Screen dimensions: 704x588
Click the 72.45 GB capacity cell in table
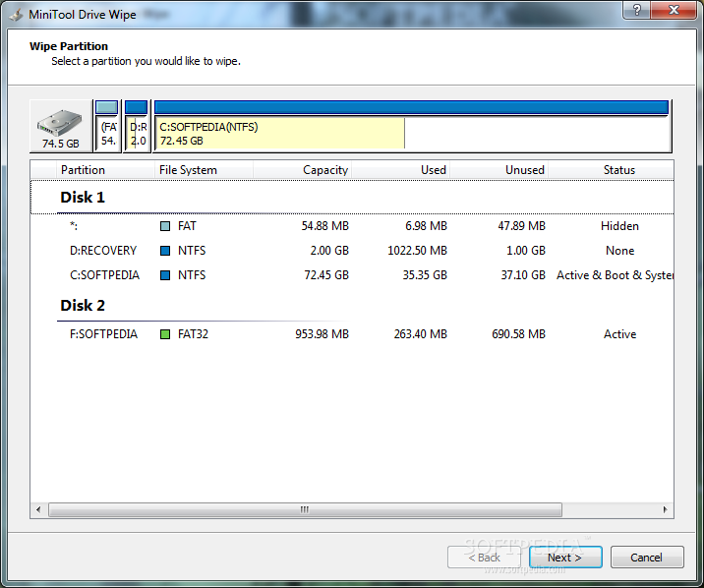326,275
